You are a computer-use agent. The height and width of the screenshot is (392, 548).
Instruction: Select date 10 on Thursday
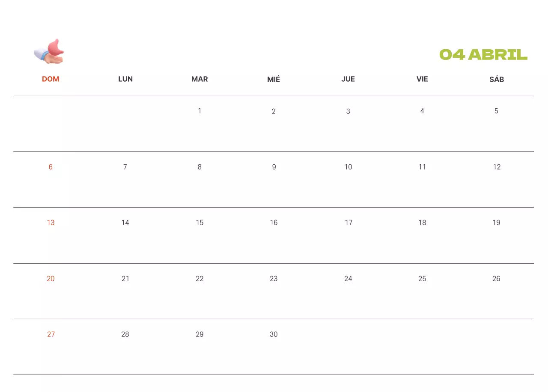click(348, 167)
